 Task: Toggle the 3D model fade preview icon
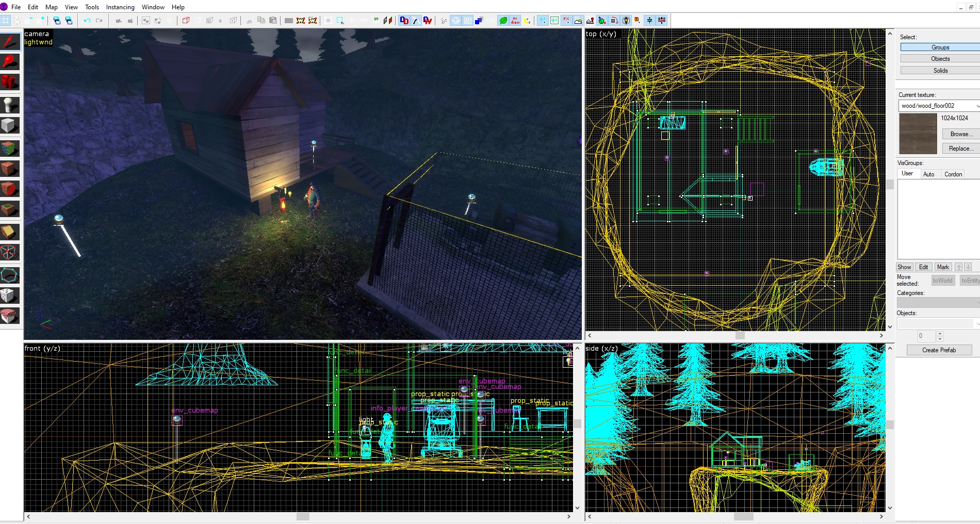pyautogui.click(x=416, y=21)
